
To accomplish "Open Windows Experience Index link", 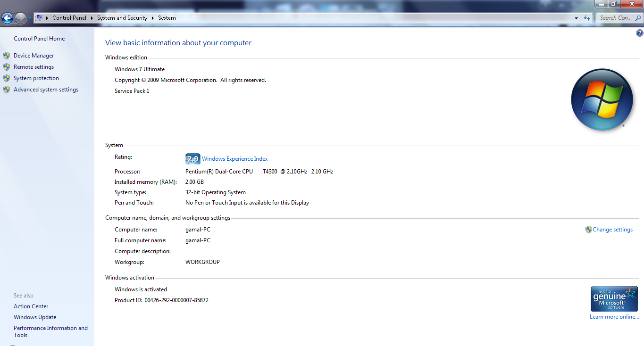I will point(235,159).
